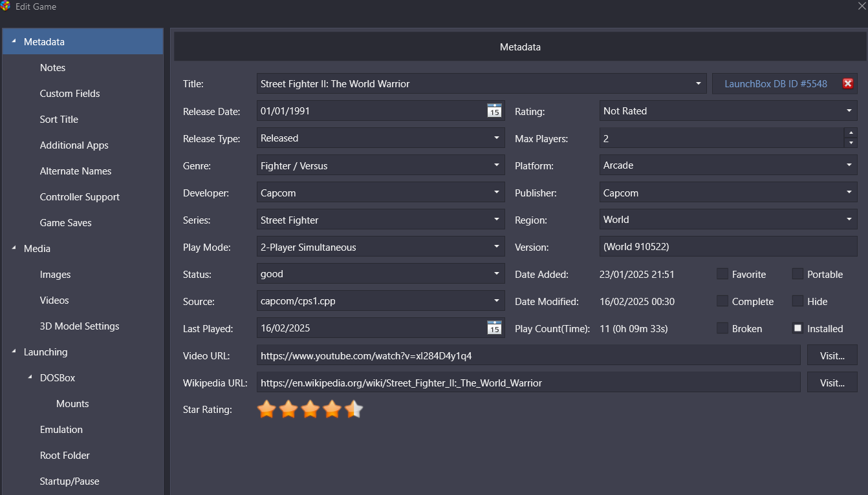Open the Release Type dropdown
The width and height of the screenshot is (868, 495).
click(x=497, y=138)
